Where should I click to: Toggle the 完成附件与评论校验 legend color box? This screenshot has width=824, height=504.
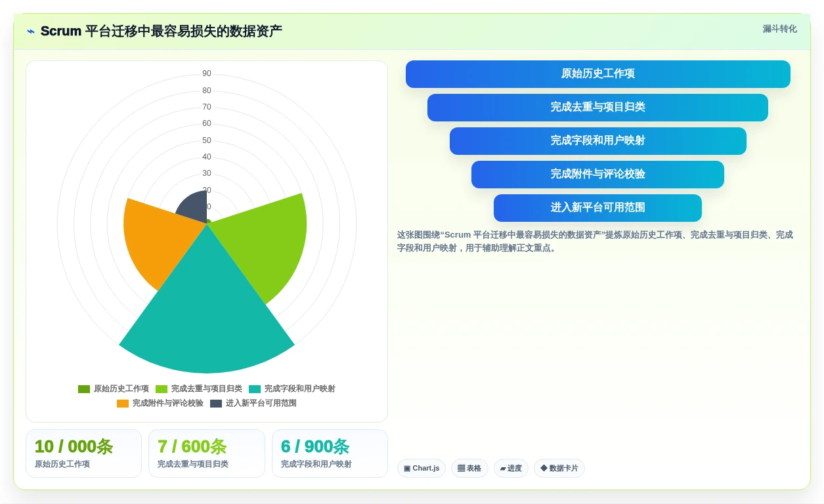pos(123,404)
